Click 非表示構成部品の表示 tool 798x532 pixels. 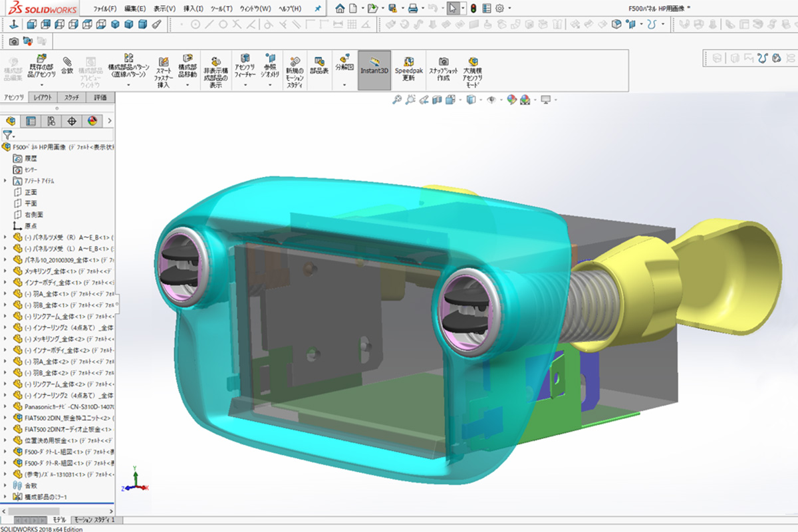click(215, 71)
